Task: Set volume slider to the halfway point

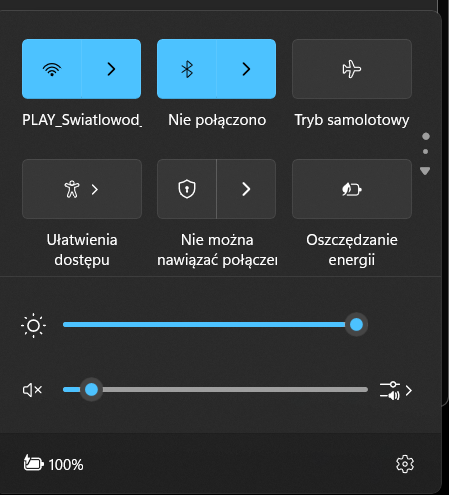Action: point(215,389)
